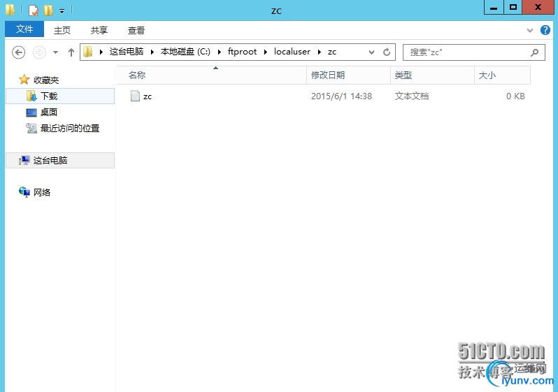
Task: Sort by 名称 column header
Action: tap(212, 75)
